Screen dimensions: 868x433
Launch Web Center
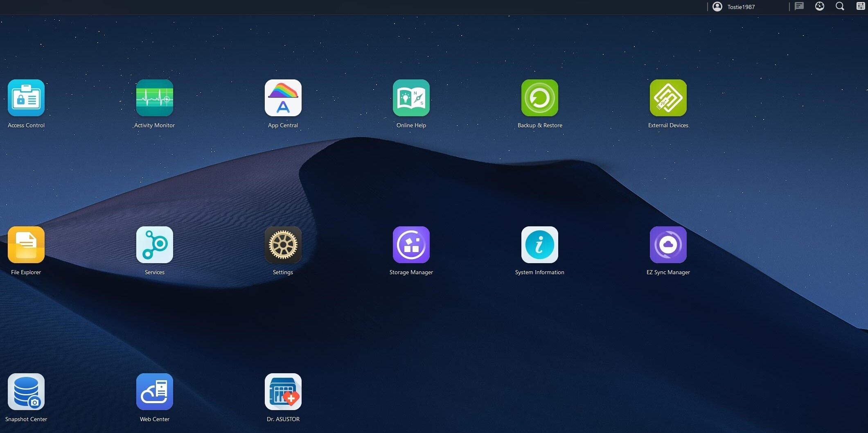(155, 392)
